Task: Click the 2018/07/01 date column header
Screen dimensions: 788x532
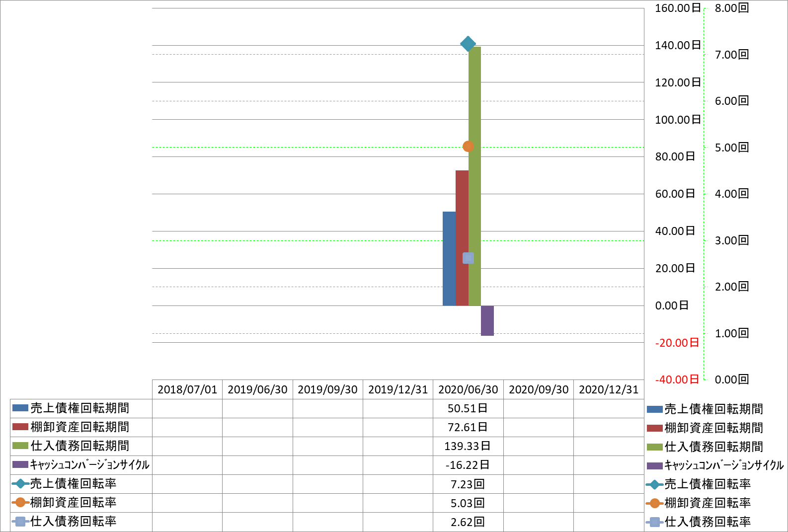Action: click(187, 389)
